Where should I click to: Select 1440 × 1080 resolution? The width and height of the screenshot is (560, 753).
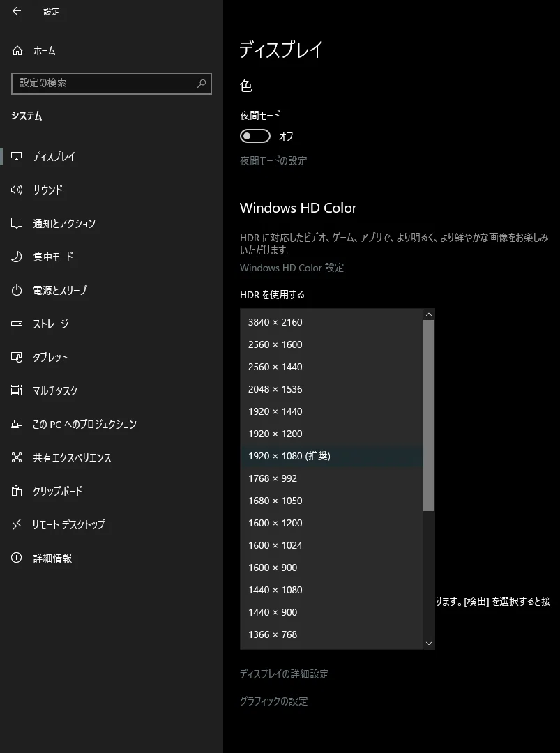click(332, 591)
